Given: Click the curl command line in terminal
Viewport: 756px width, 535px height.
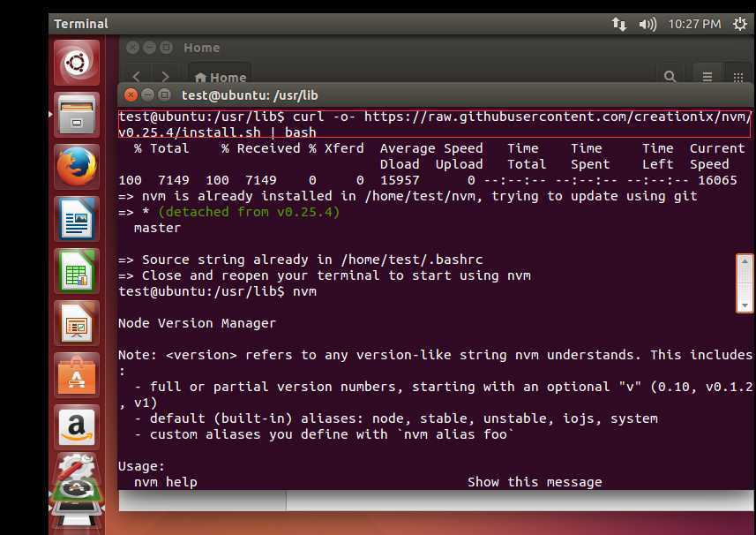Looking at the screenshot, I should coord(434,124).
